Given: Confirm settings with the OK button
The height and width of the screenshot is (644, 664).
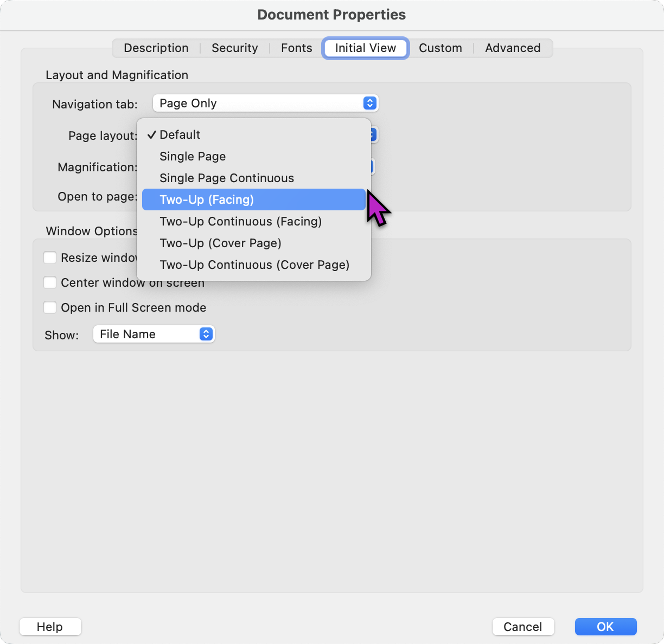Looking at the screenshot, I should (605, 627).
